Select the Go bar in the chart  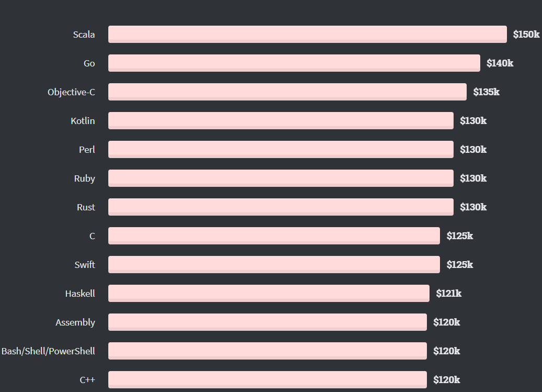294,63
